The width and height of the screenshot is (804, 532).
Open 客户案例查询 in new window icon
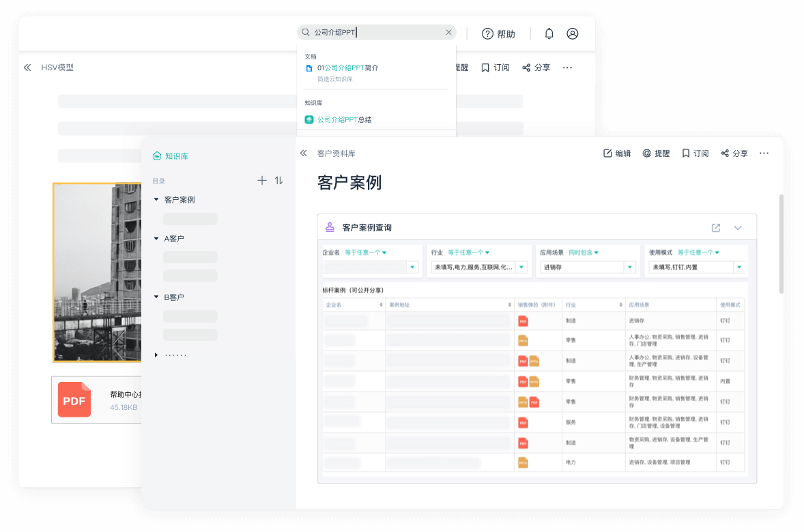coord(716,228)
